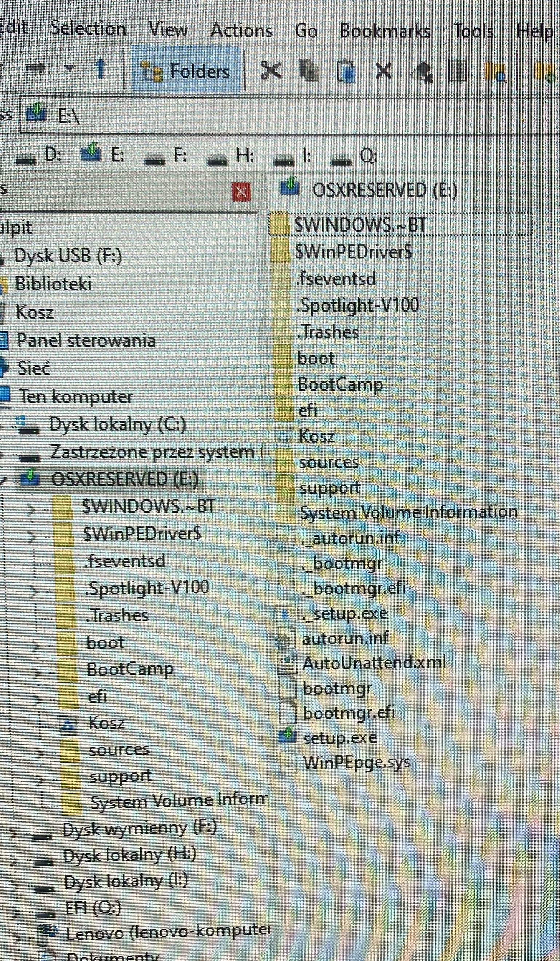
Task: Open the forward history dropdown arrow
Action: pyautogui.click(x=69, y=68)
